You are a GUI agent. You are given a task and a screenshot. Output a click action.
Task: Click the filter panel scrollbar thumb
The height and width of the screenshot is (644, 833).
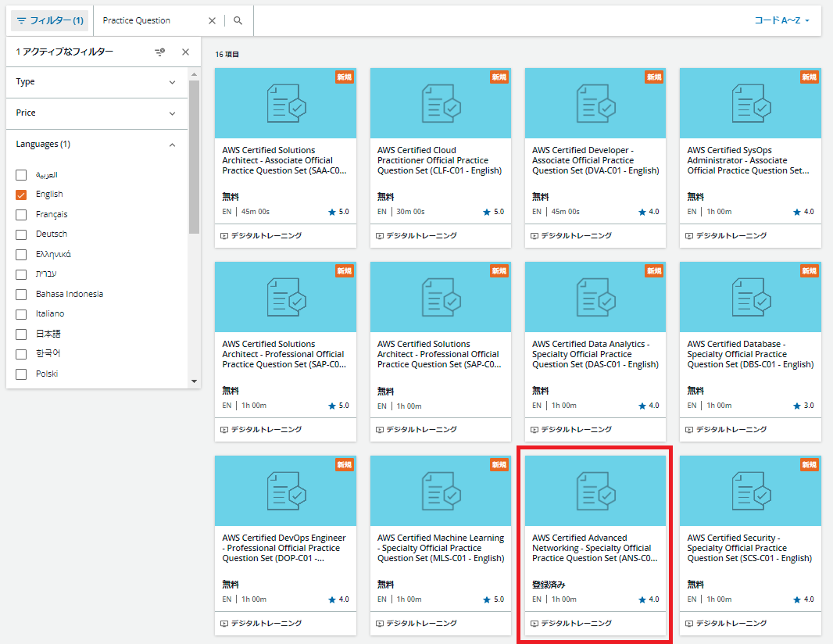coord(194,157)
